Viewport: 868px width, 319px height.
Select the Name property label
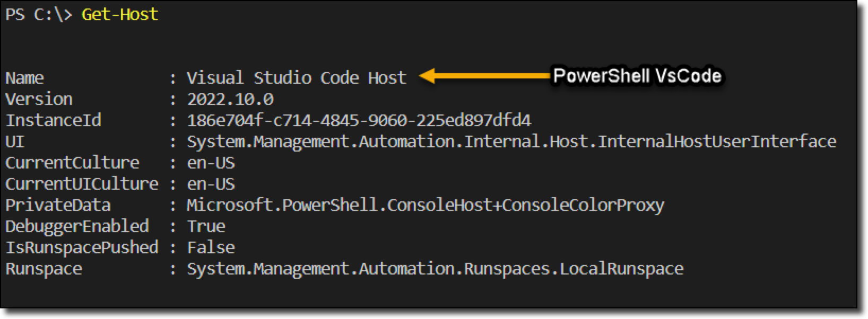click(24, 78)
